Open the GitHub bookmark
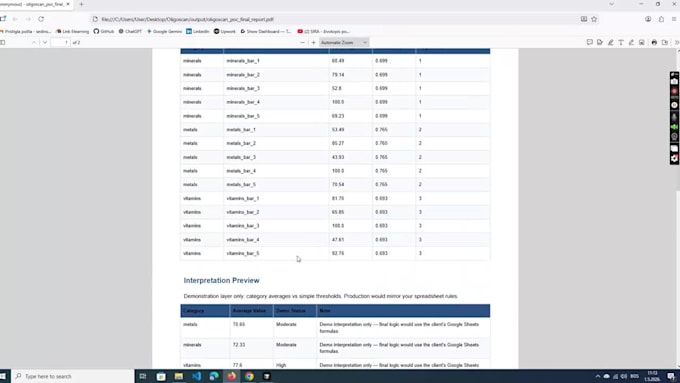The height and width of the screenshot is (383, 680). click(x=104, y=31)
